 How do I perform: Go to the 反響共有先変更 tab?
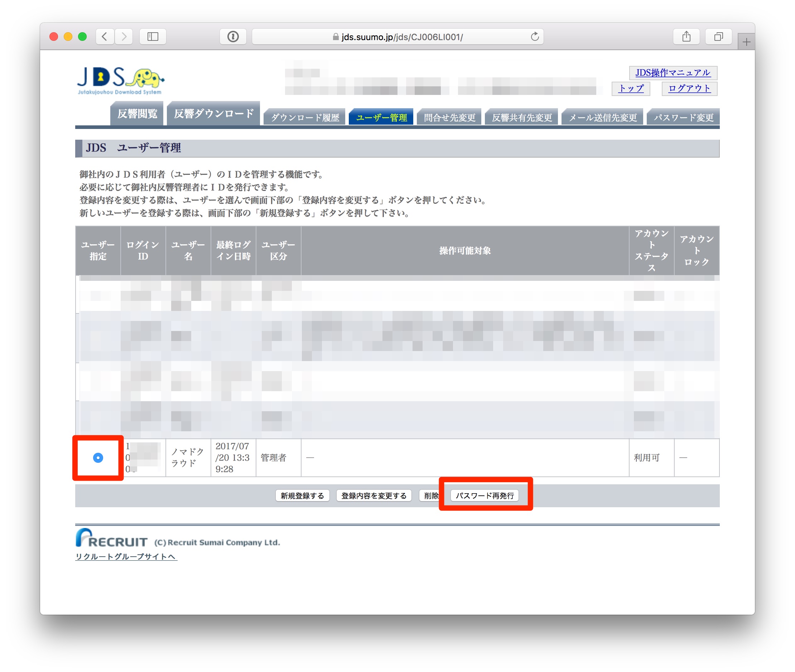pos(522,117)
